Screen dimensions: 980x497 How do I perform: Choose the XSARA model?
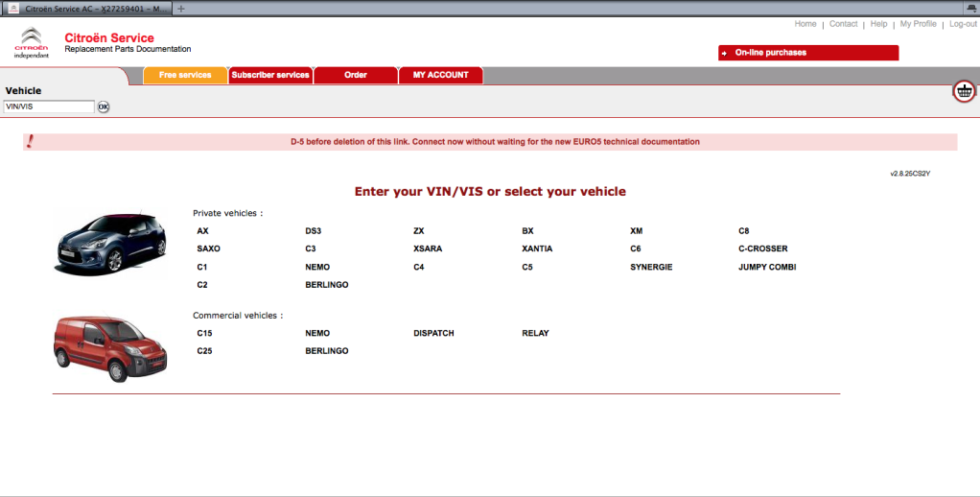point(428,248)
